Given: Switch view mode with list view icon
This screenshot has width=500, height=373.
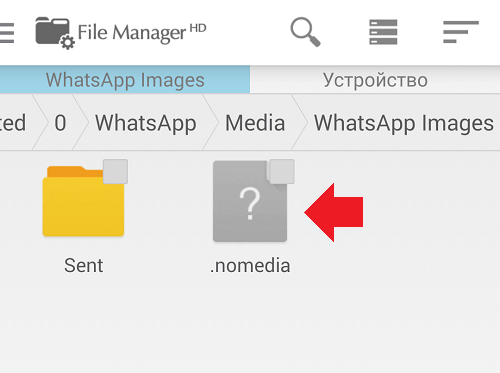Looking at the screenshot, I should coord(383,32).
